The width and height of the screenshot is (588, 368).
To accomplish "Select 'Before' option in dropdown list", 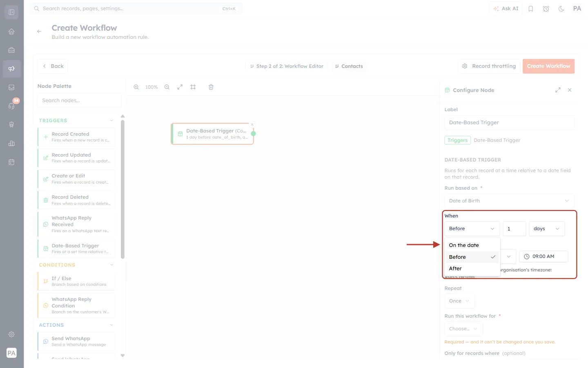I will point(472,257).
